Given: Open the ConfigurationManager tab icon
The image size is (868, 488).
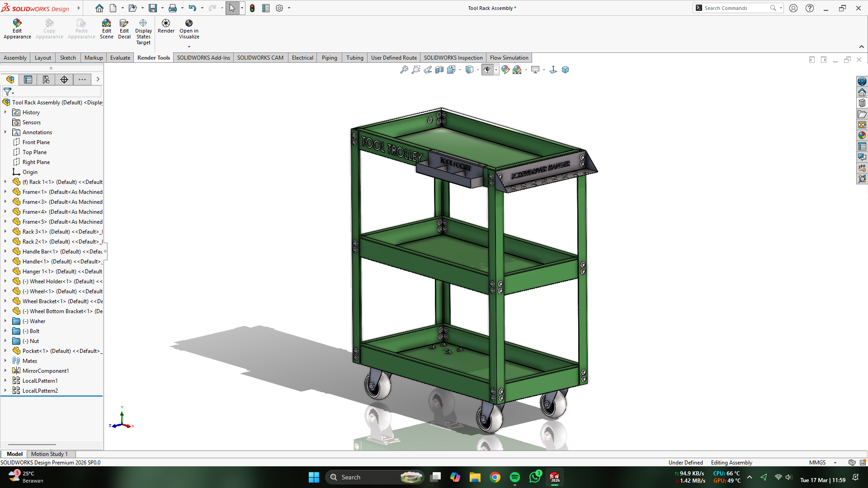Looking at the screenshot, I should (x=46, y=80).
